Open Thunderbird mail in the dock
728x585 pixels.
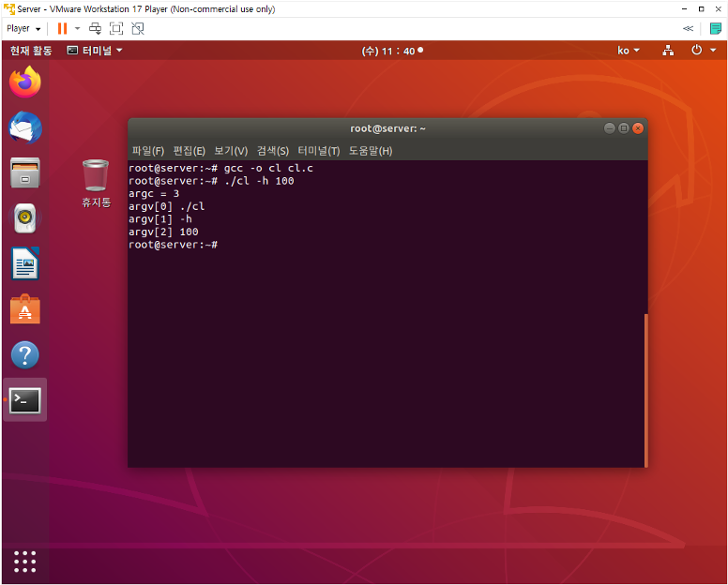pyautogui.click(x=25, y=127)
